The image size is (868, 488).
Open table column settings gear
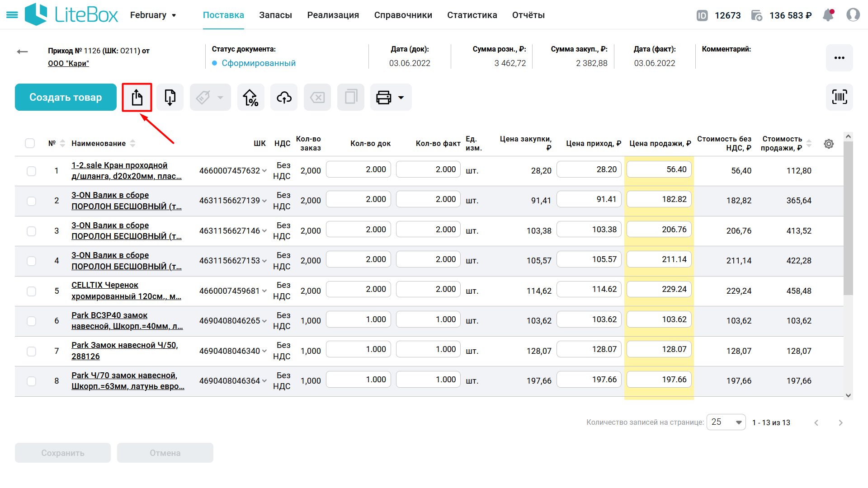click(829, 144)
